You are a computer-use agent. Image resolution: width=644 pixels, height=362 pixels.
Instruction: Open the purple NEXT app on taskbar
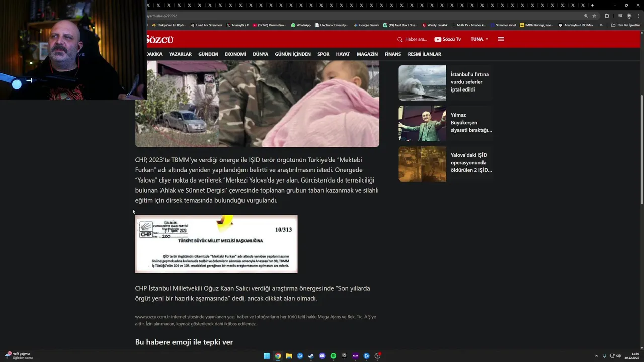point(355,356)
